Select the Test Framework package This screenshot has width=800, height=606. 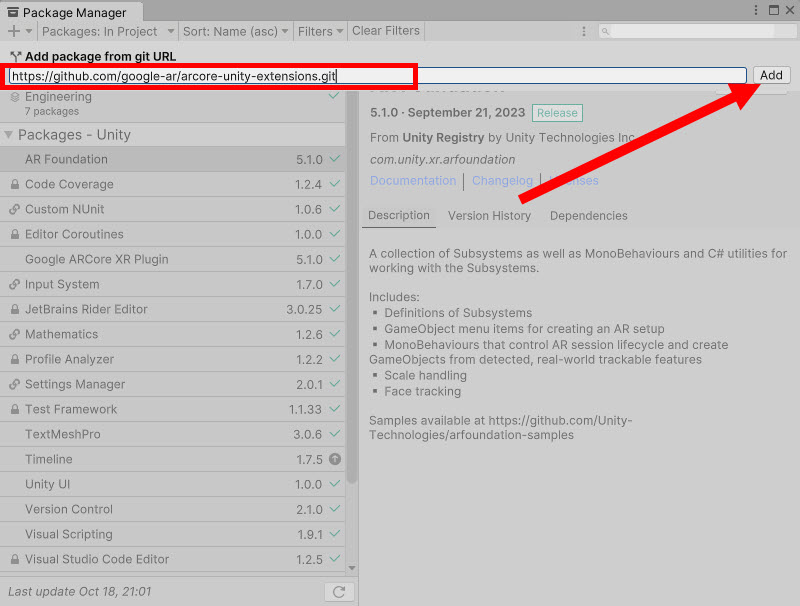(x=172, y=409)
